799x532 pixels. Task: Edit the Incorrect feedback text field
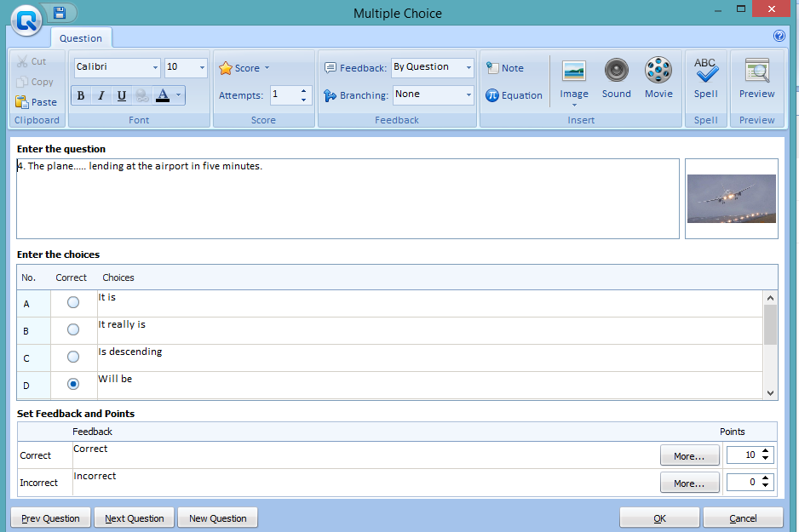pos(365,483)
